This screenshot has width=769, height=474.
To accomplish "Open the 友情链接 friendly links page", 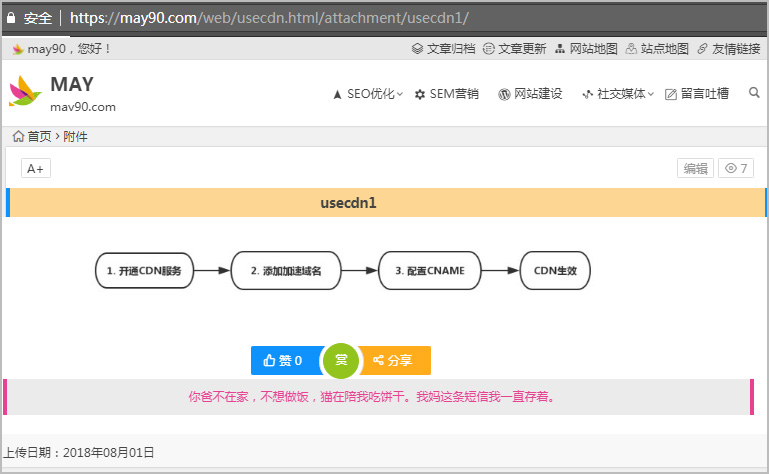I will tap(728, 48).
